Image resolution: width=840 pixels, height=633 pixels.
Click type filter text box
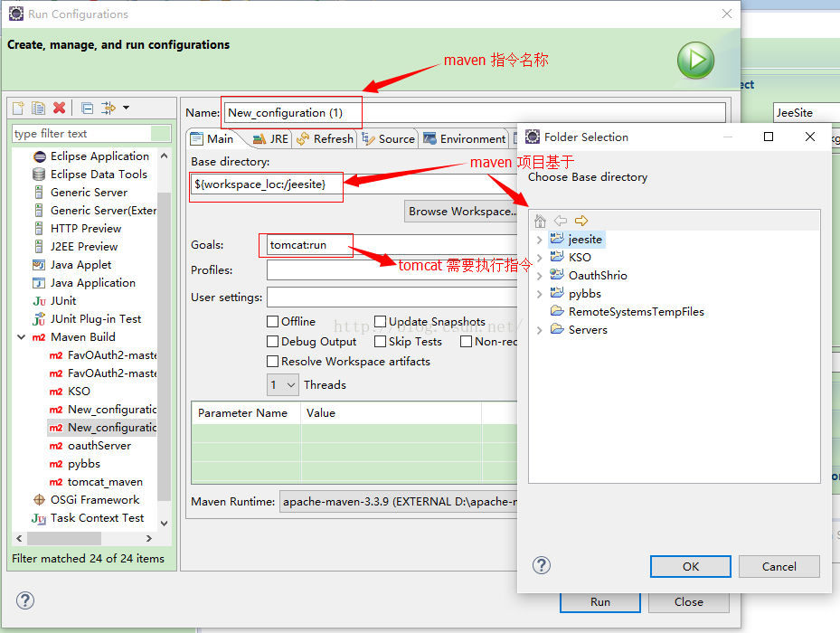(x=91, y=134)
